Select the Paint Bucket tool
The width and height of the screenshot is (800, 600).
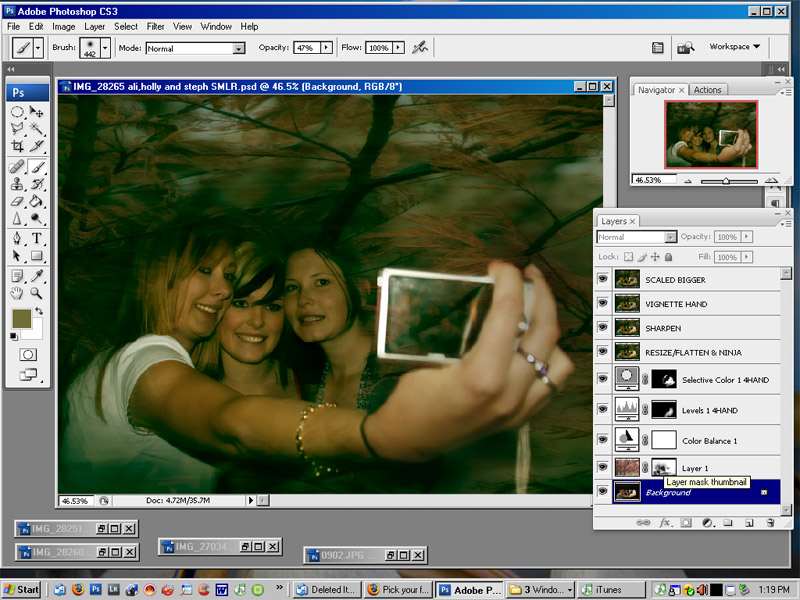(x=36, y=201)
